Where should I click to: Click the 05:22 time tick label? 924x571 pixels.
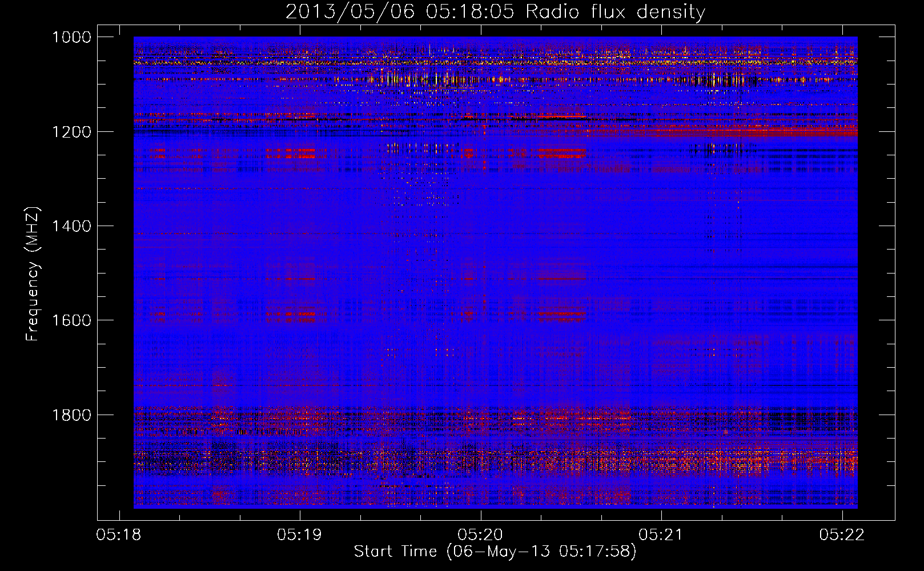point(842,535)
